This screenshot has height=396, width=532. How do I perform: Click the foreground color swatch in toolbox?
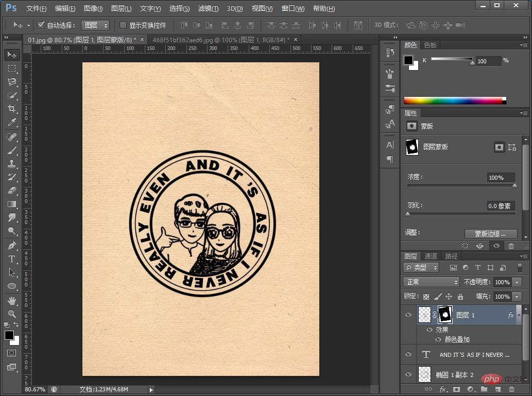pos(9,335)
